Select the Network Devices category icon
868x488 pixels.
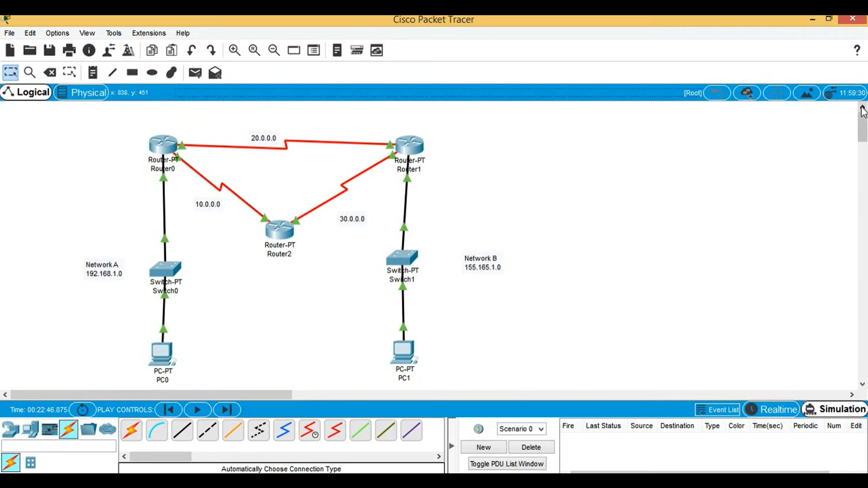[x=10, y=429]
